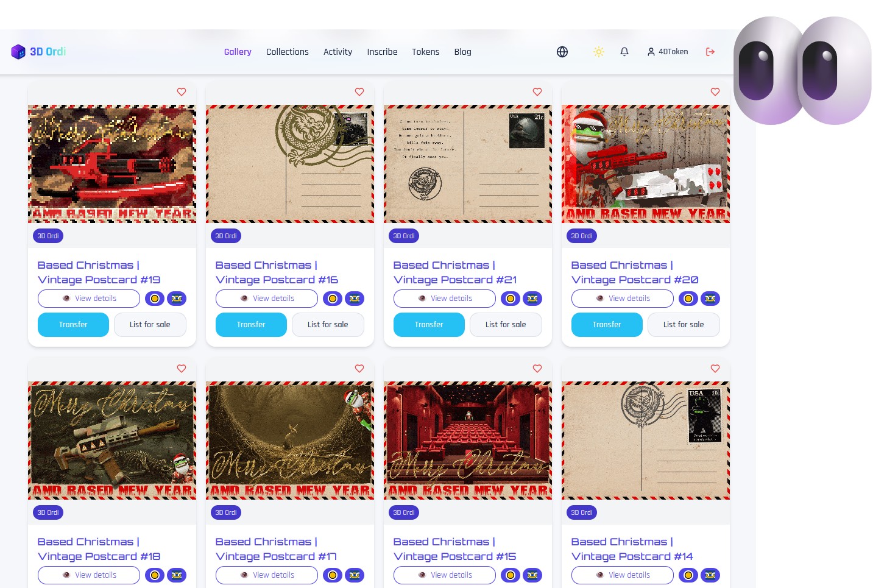Open Based Christmas Vintage Postcard #14 title

[x=632, y=549]
